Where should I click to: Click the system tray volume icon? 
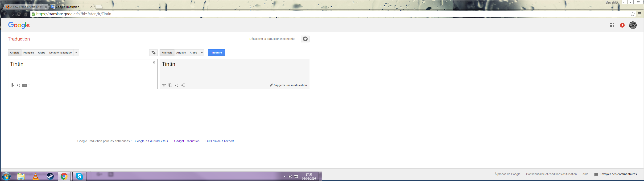290,177
